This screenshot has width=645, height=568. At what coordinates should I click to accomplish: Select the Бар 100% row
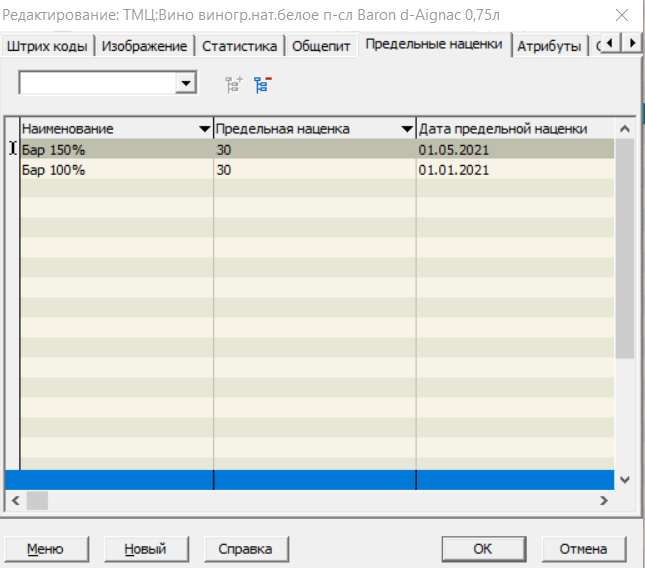coord(115,170)
